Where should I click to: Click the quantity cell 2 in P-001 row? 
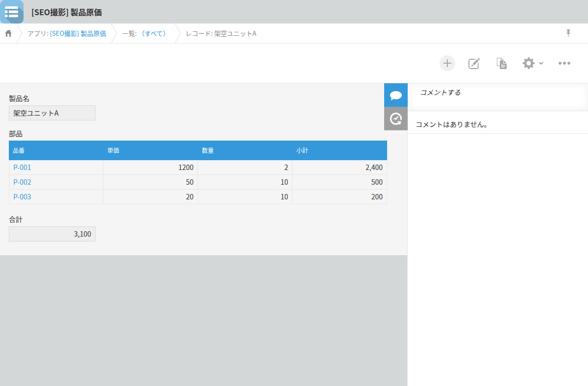[x=245, y=168]
